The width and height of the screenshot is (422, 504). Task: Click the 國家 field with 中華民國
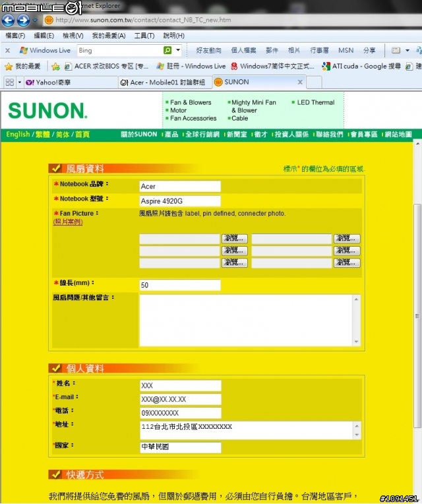click(x=181, y=447)
